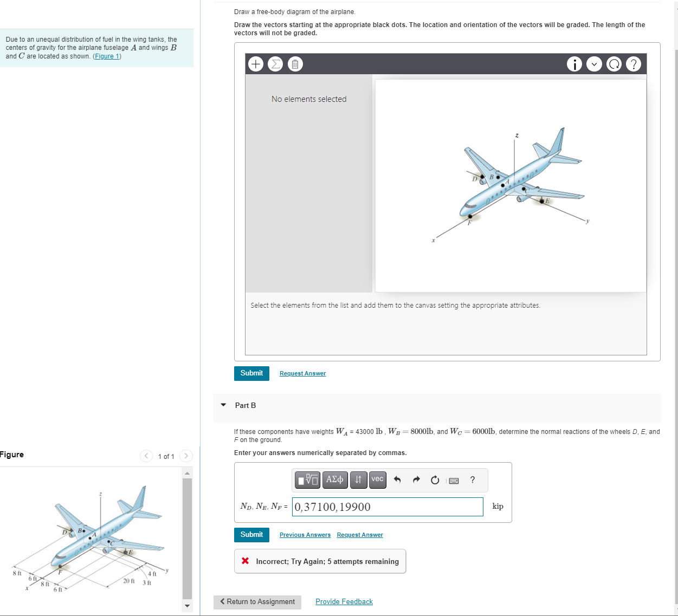Open canvas help with the ? icon
This screenshot has width=678, height=616.
pos(634,64)
